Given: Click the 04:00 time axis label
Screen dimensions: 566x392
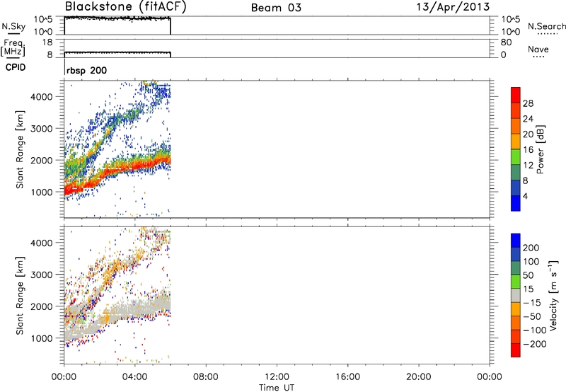Looking at the screenshot, I should point(135,377).
